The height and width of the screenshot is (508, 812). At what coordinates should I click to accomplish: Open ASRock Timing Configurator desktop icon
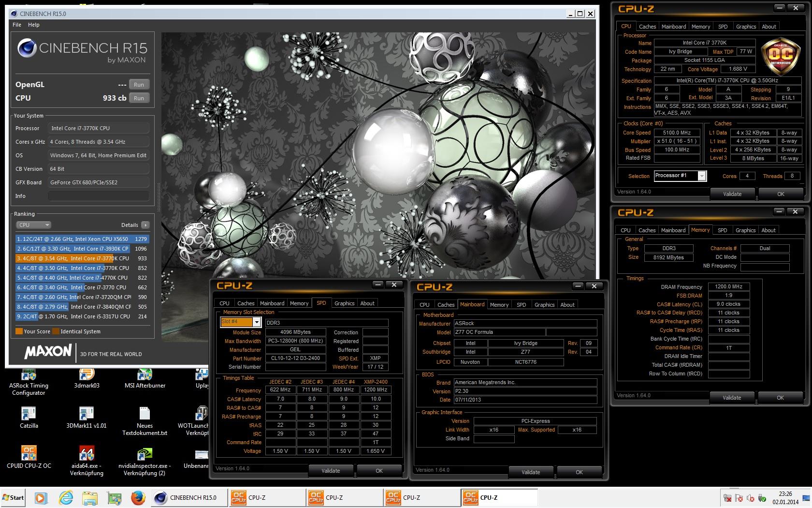[29, 382]
